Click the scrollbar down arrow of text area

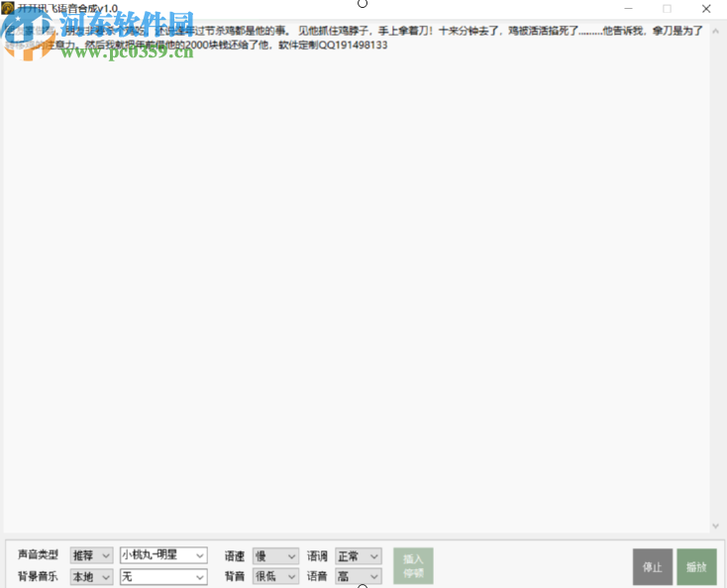pos(715,526)
